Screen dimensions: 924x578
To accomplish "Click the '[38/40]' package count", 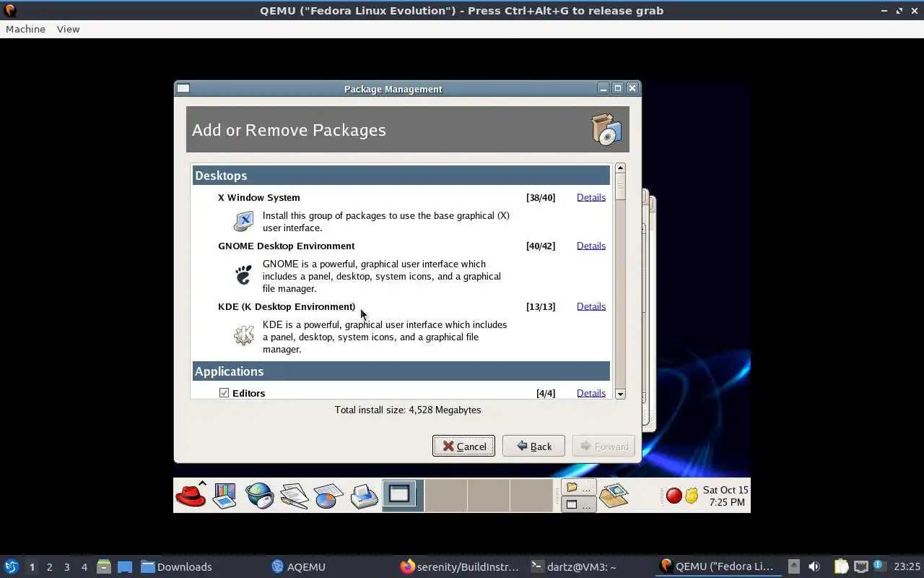I will coord(541,197).
